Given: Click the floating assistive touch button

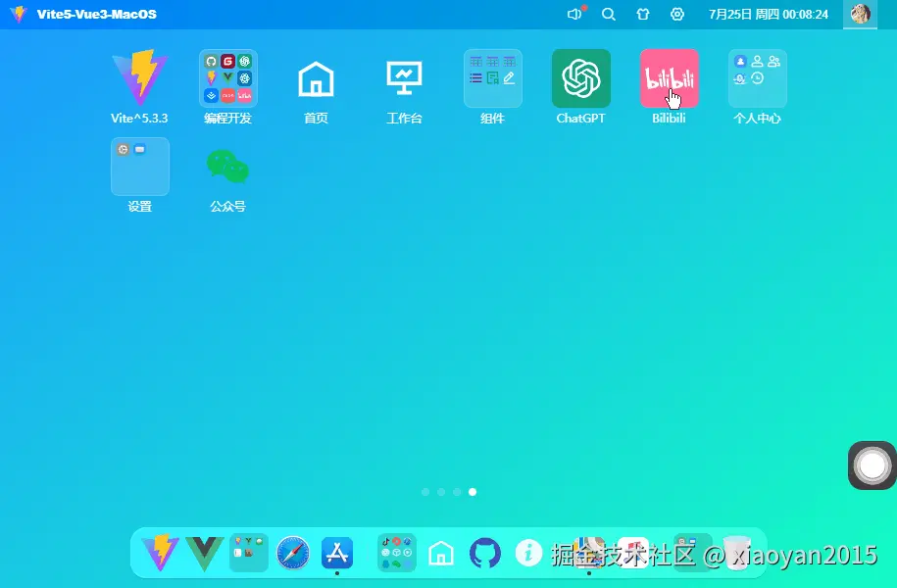Looking at the screenshot, I should pos(872,465).
